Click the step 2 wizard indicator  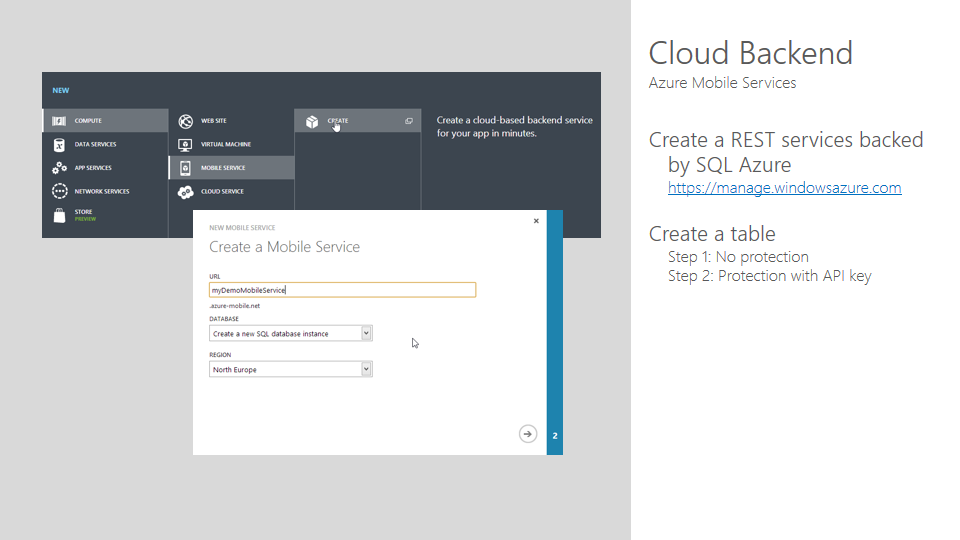point(555,436)
